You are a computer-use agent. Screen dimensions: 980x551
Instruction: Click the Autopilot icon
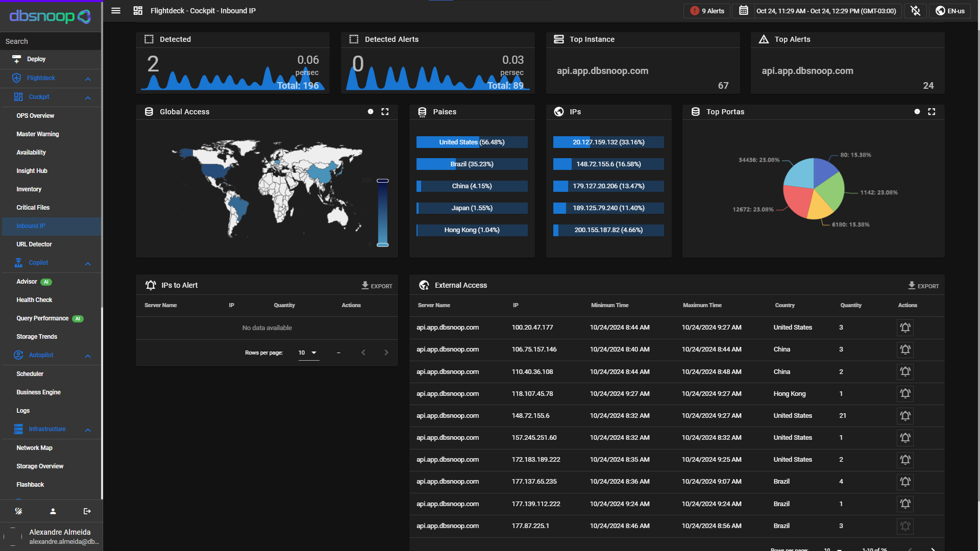pyautogui.click(x=18, y=355)
